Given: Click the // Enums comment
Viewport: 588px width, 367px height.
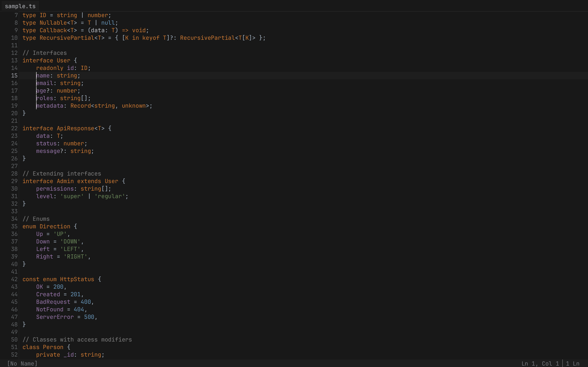Looking at the screenshot, I should 36,219.
